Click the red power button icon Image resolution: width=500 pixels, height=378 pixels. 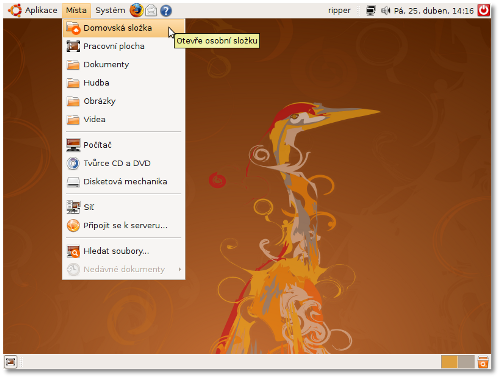484,10
